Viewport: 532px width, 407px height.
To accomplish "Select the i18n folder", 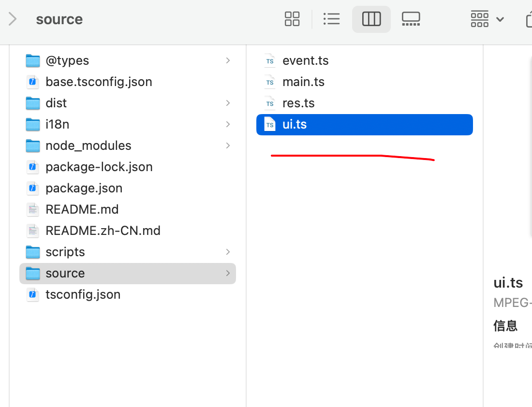I will [57, 124].
